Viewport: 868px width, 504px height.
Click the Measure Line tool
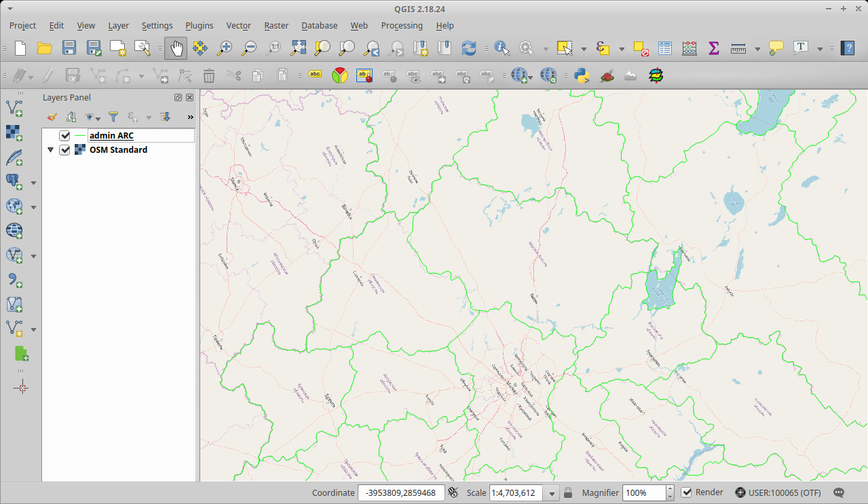pos(737,48)
